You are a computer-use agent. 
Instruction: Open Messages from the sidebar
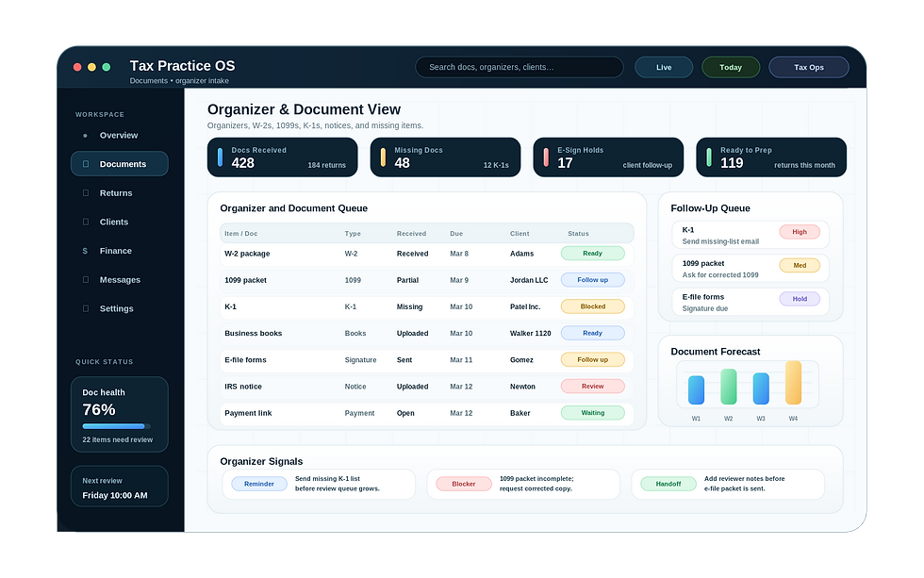coord(120,279)
